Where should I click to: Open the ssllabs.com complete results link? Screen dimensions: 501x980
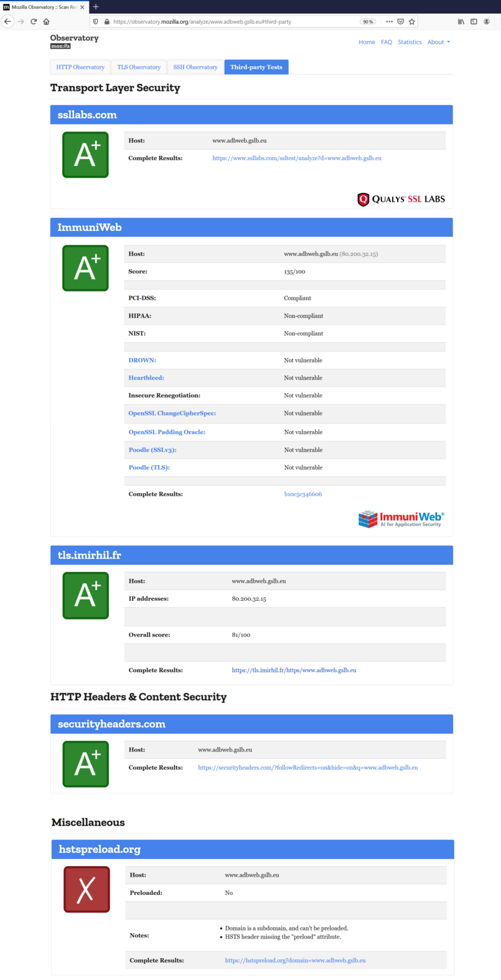(x=297, y=158)
